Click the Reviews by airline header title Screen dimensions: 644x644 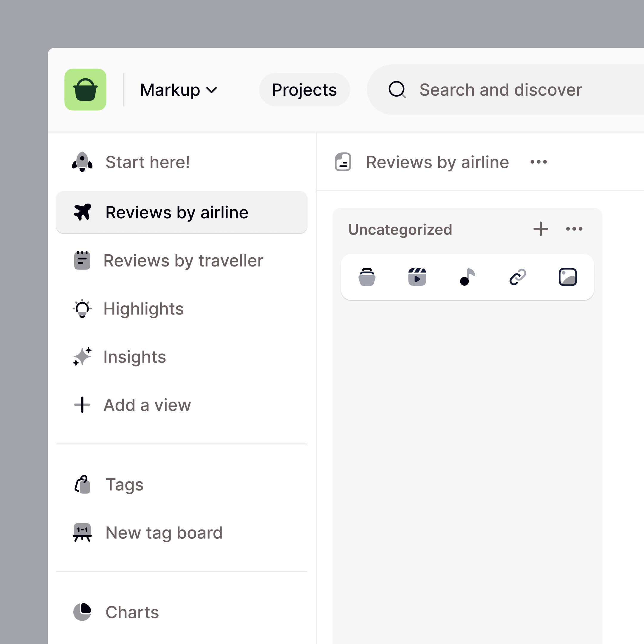(437, 162)
